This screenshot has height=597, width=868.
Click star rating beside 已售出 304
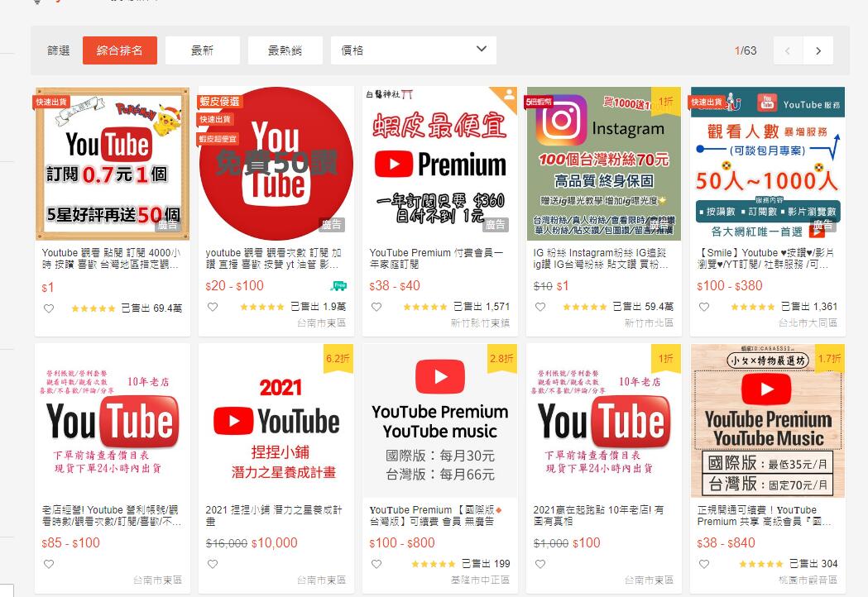coord(761,564)
